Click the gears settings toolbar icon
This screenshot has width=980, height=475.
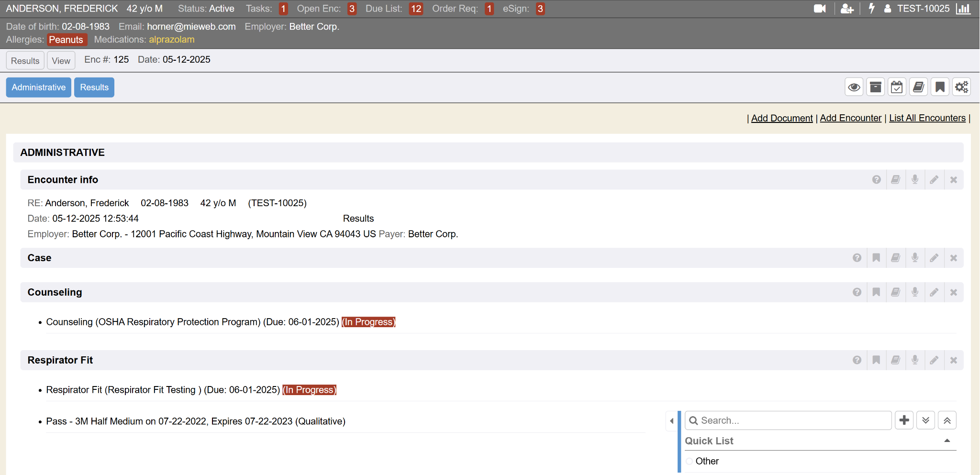coord(961,87)
